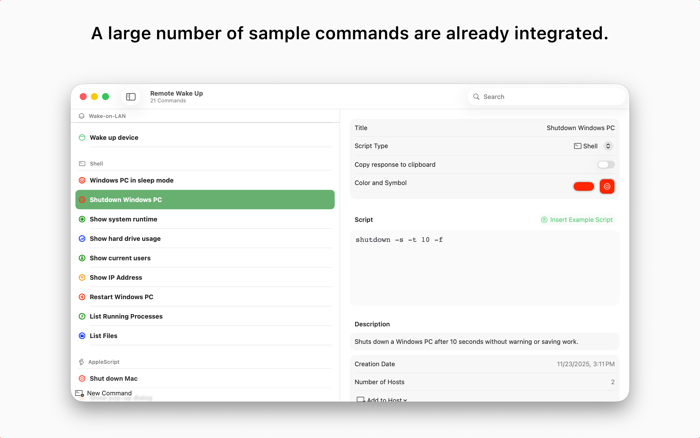Click the green icon beside List Running Processes
Viewport: 700px width, 438px height.
[82, 316]
